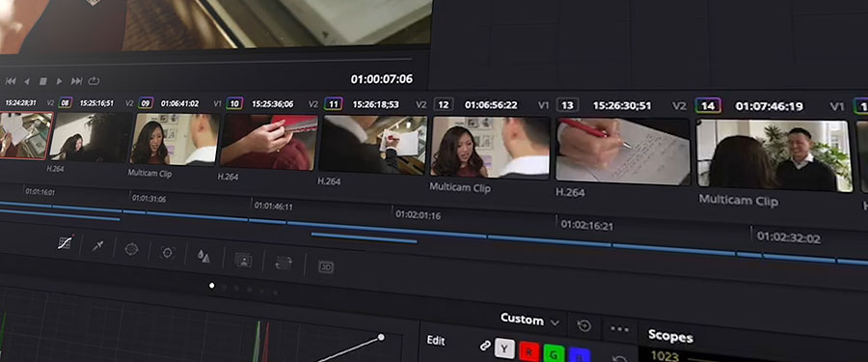This screenshot has width=868, height=362.
Task: Toggle the blue B channel button
Action: [x=579, y=355]
